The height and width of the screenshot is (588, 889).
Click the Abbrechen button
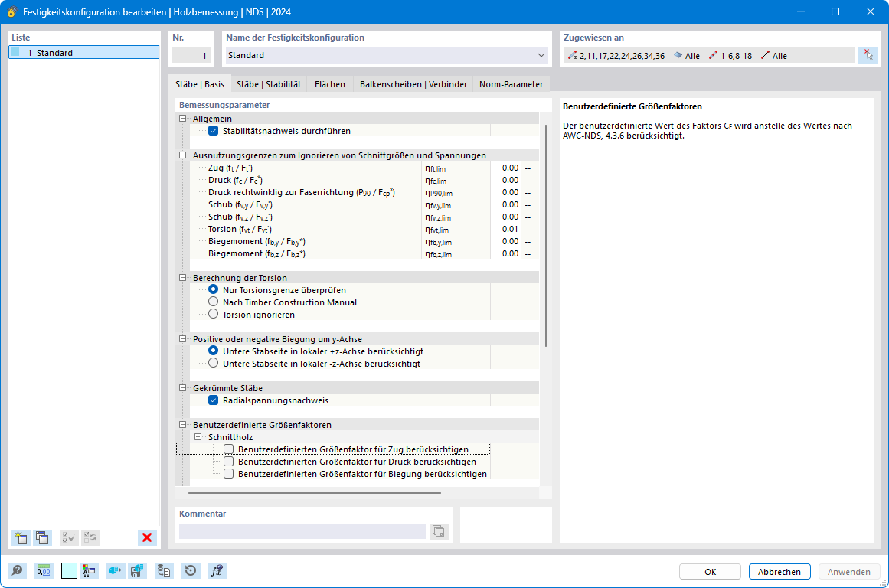tap(780, 572)
